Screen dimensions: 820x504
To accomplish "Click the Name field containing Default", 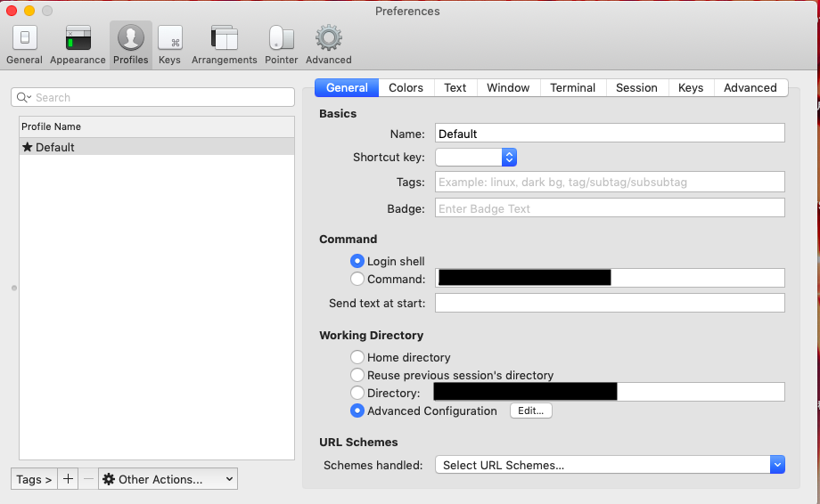I will point(610,134).
